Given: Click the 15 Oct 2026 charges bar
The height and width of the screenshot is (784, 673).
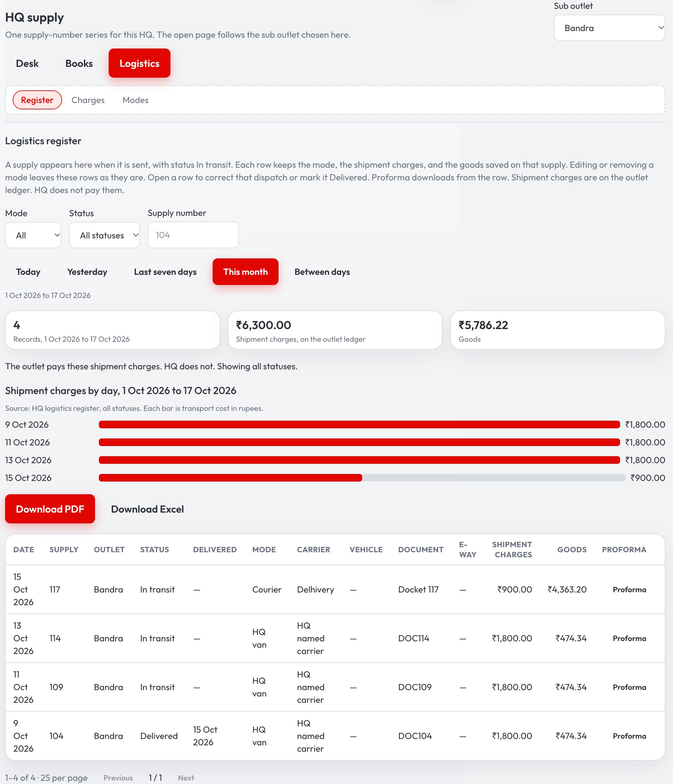Looking at the screenshot, I should pyautogui.click(x=362, y=478).
